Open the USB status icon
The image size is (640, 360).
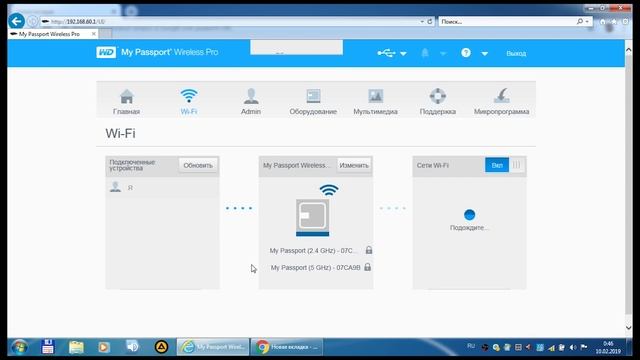coord(386,53)
